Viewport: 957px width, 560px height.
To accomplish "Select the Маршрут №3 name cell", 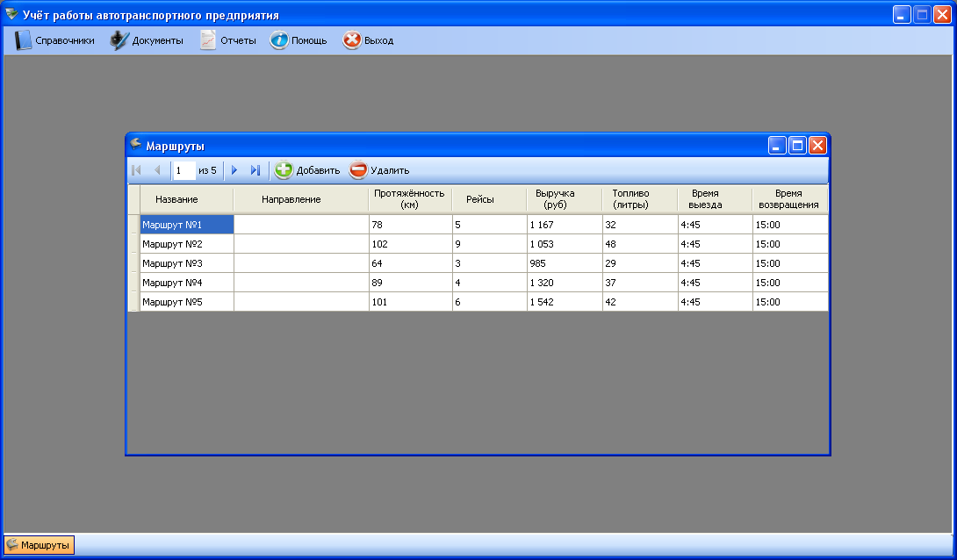I will coord(186,263).
